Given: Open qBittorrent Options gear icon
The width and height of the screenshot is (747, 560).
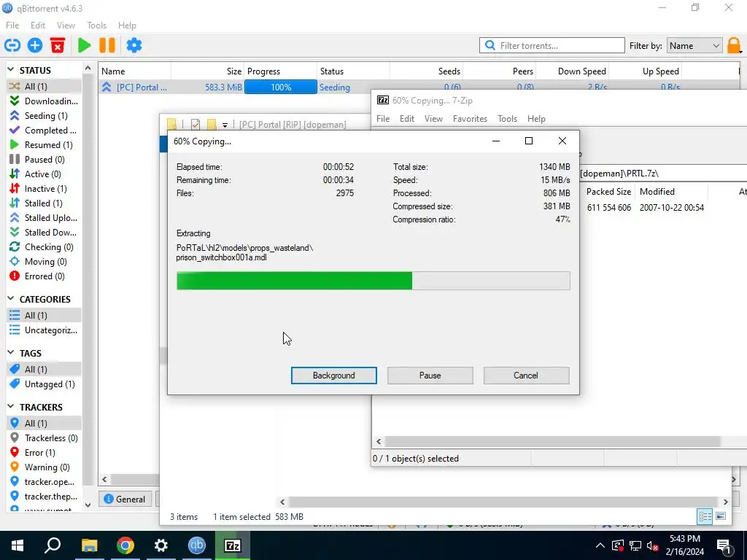Looking at the screenshot, I should coord(134,45).
